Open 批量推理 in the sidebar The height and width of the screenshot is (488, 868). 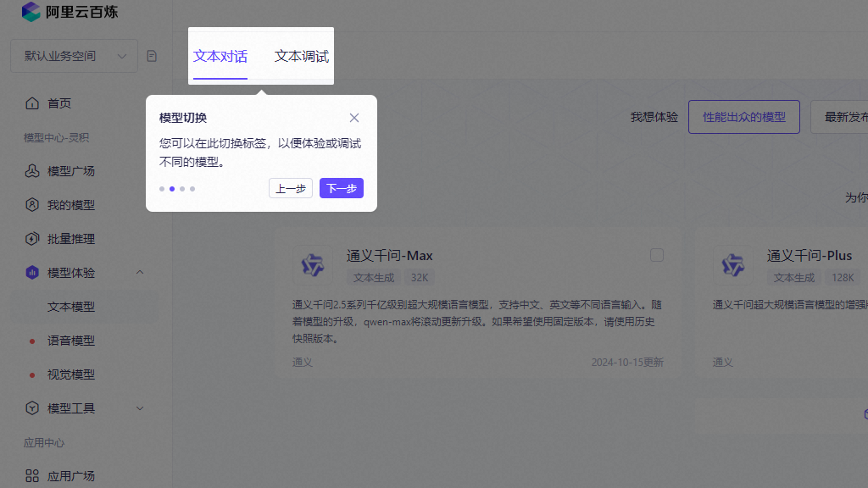tap(71, 239)
